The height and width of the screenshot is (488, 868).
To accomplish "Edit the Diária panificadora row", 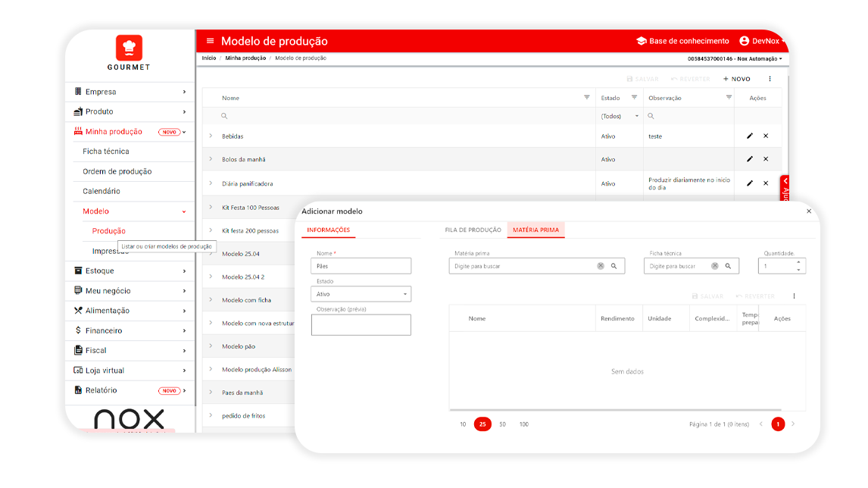I will pyautogui.click(x=750, y=183).
